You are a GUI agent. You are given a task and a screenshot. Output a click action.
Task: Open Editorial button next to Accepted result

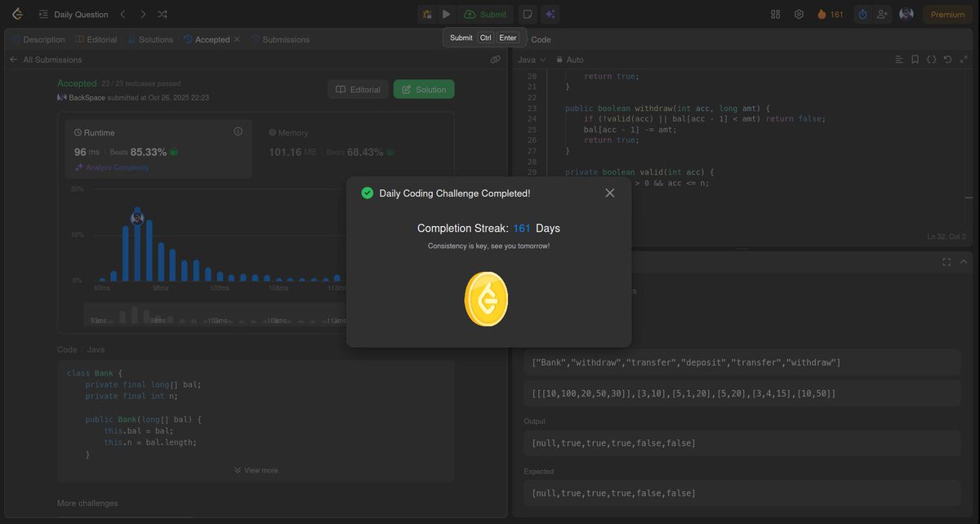point(358,90)
